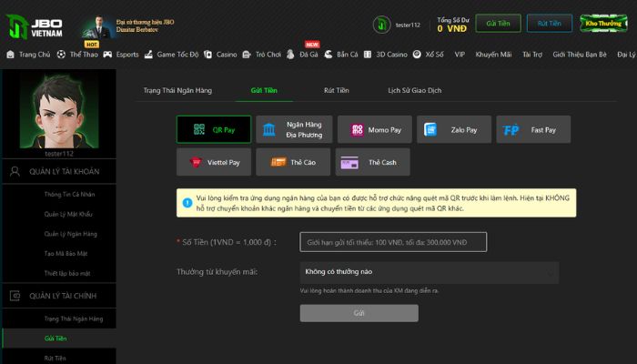Viewport: 637px width, 364px height.
Task: Click the Thể Thao soccer ball icon
Action: coord(61,55)
